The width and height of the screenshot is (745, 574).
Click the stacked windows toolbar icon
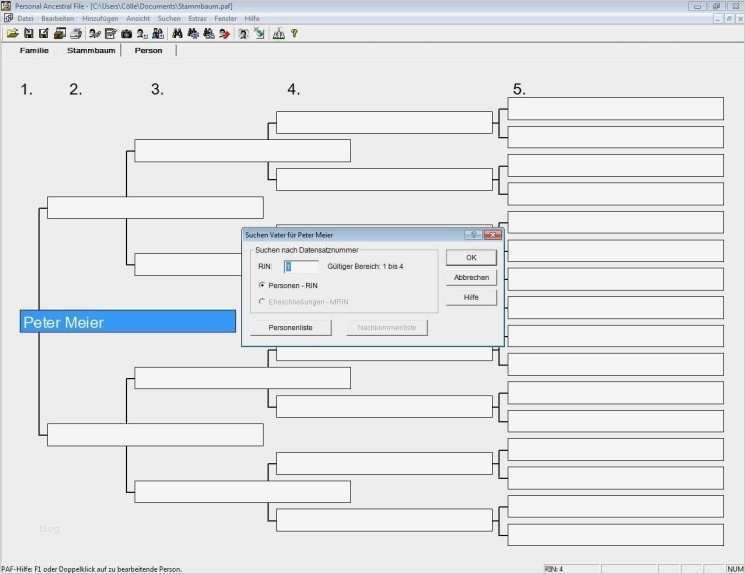60,33
